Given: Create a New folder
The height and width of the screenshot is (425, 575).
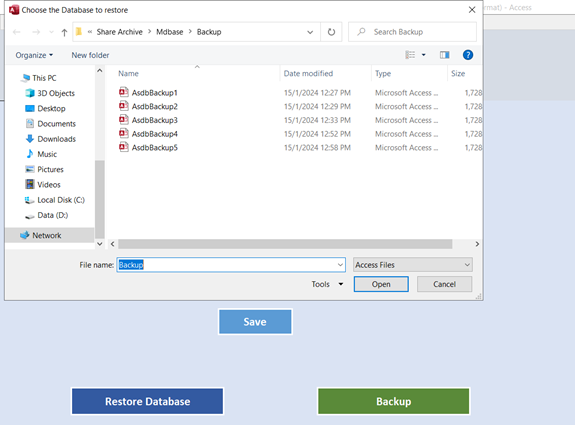Looking at the screenshot, I should click(x=90, y=55).
